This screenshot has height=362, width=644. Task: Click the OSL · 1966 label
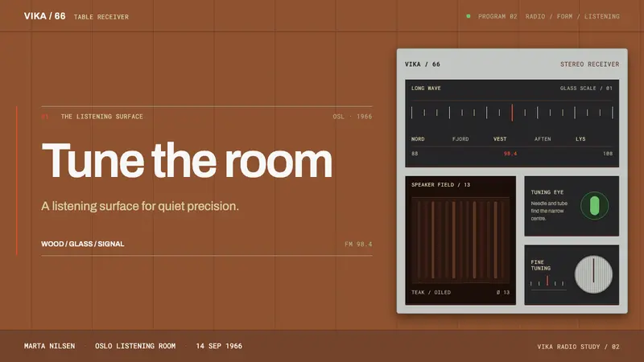(x=353, y=117)
